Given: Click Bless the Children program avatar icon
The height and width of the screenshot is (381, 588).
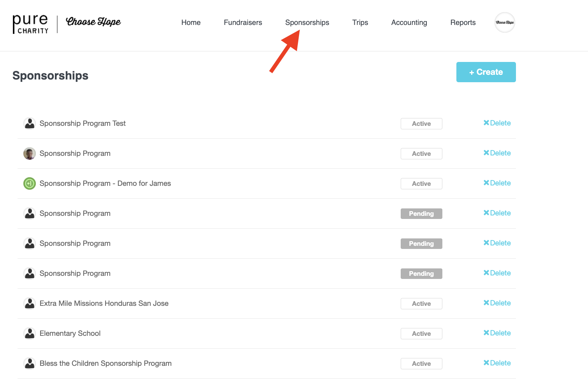Looking at the screenshot, I should click(x=30, y=363).
